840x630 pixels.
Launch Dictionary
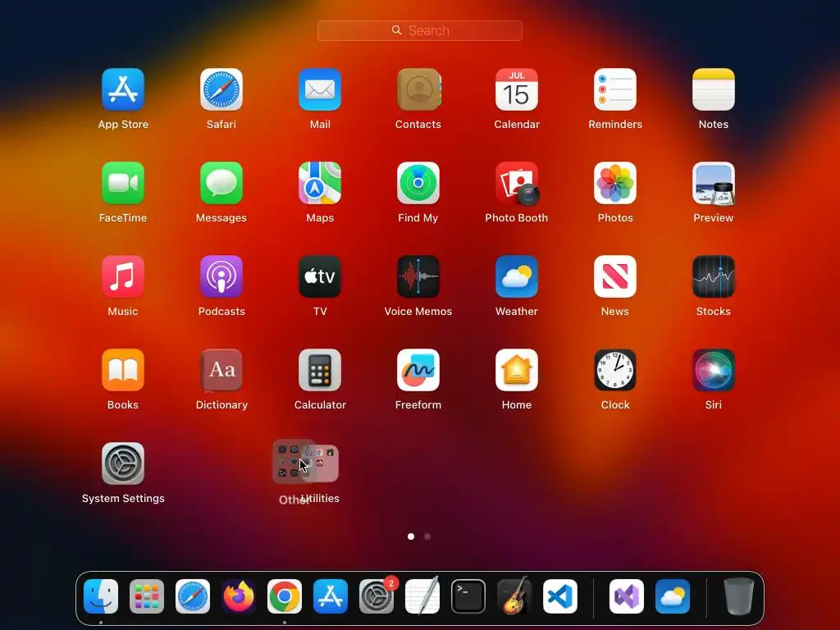(x=221, y=370)
